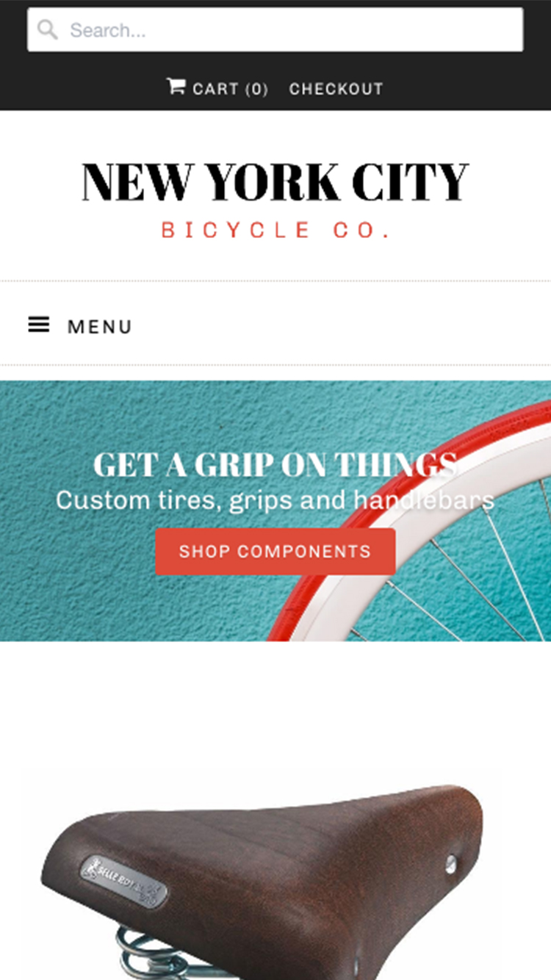Click the red BICYCLE CO. subtitle
This screenshot has width=551, height=980.
tap(275, 230)
